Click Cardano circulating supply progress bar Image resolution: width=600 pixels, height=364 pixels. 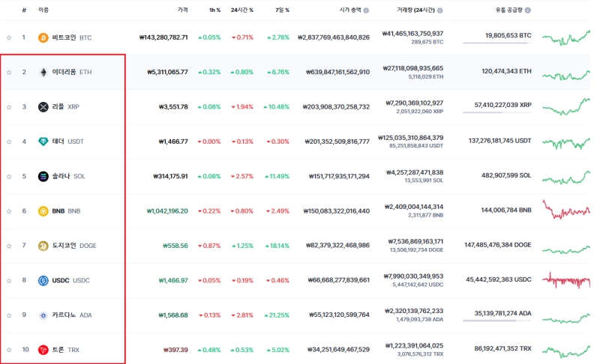496,321
